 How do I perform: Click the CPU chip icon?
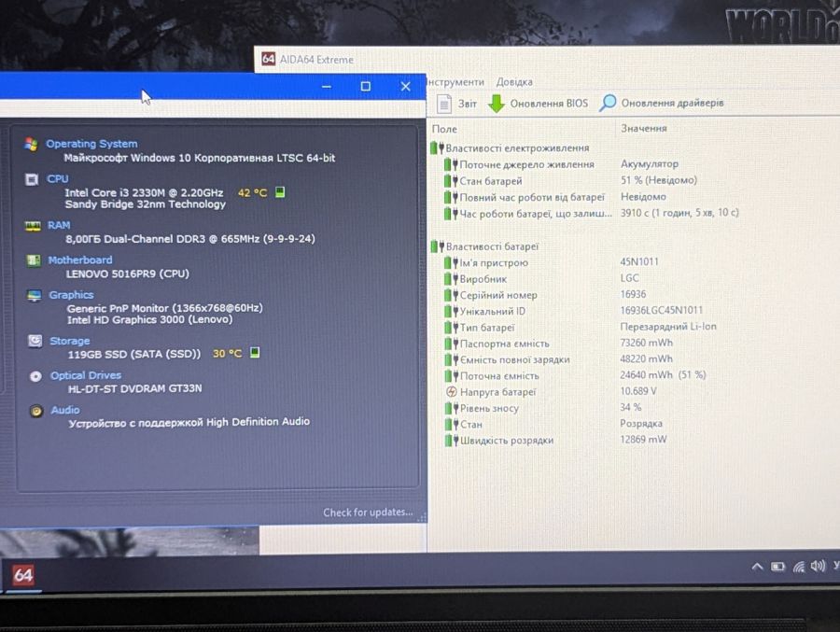[32, 179]
